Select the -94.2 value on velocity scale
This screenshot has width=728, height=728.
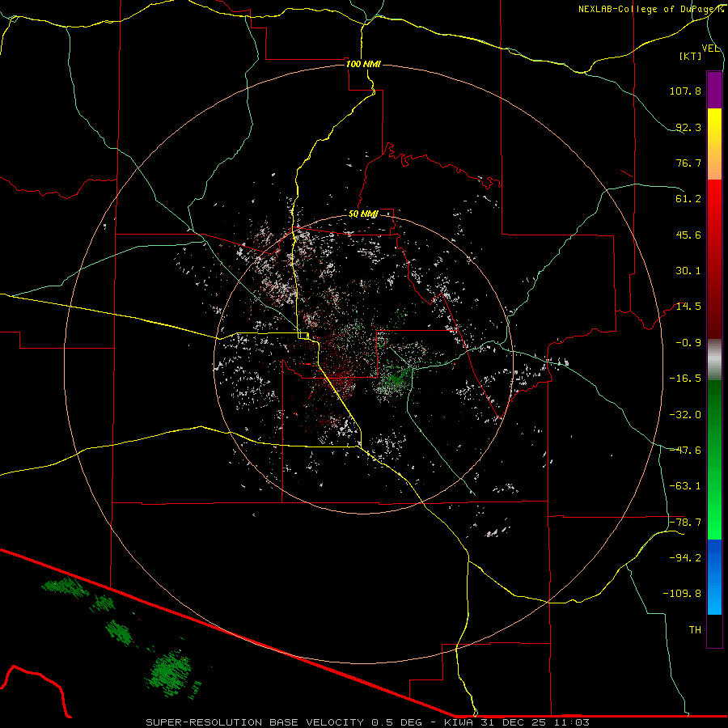(685, 558)
